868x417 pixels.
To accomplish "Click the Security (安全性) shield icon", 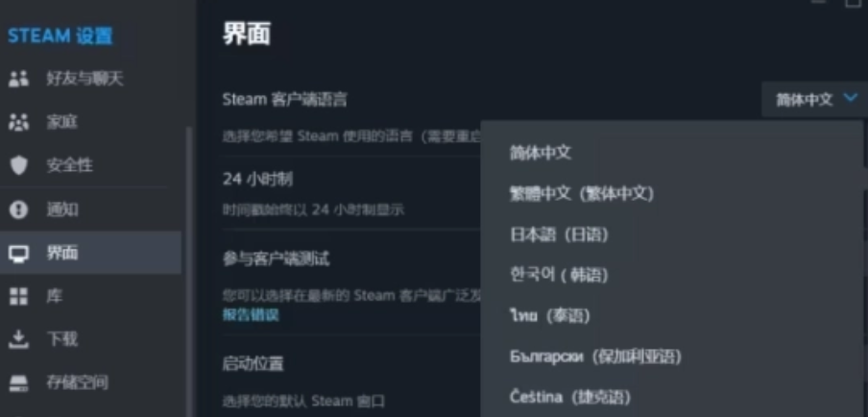I will pos(19,165).
